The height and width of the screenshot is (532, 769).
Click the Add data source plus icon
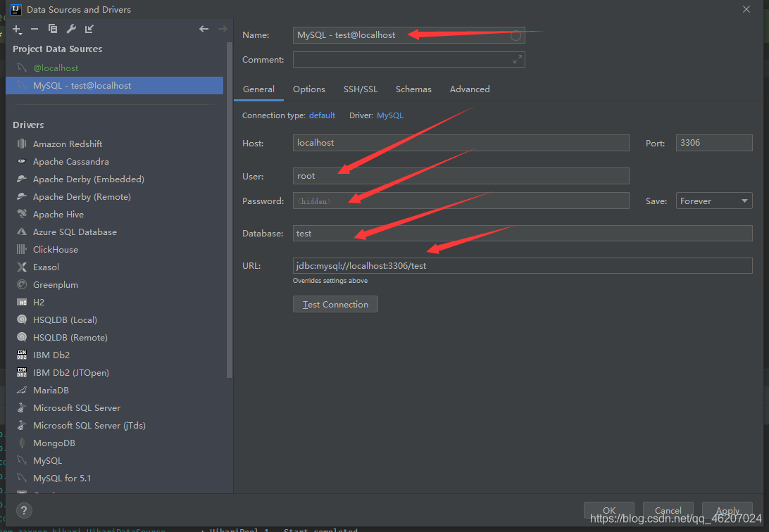click(x=17, y=30)
